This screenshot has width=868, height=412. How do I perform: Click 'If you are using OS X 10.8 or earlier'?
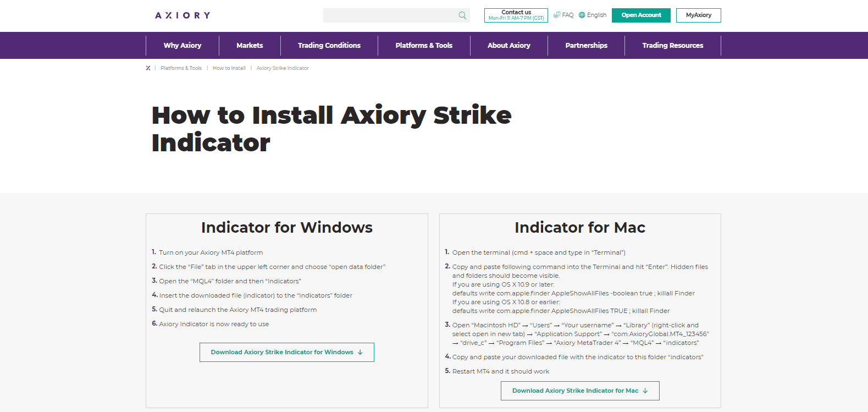506,303
